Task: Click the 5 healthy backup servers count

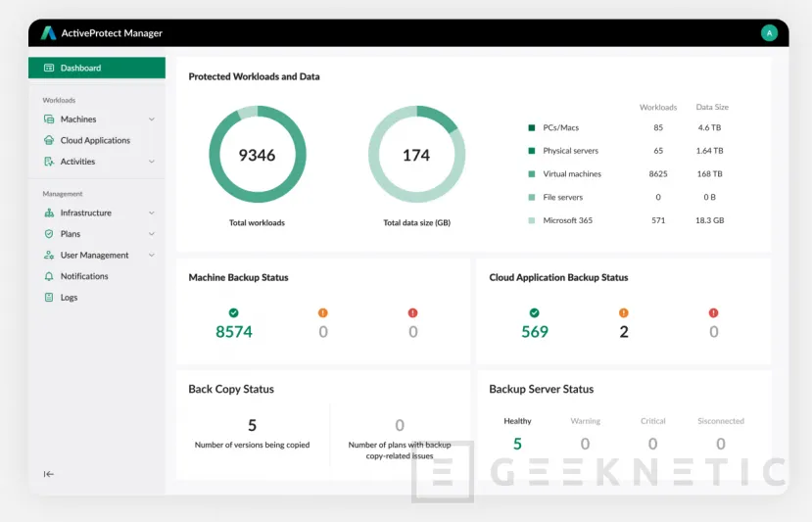Action: point(517,444)
